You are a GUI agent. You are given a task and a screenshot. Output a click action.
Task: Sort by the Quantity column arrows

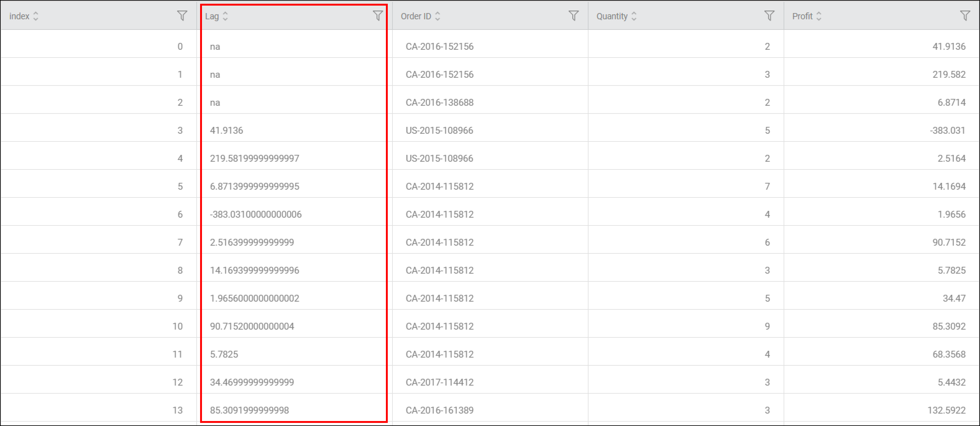click(x=634, y=16)
